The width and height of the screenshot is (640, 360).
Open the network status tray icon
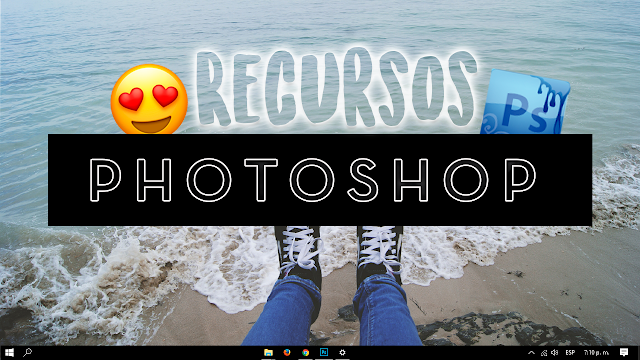pos(544,353)
